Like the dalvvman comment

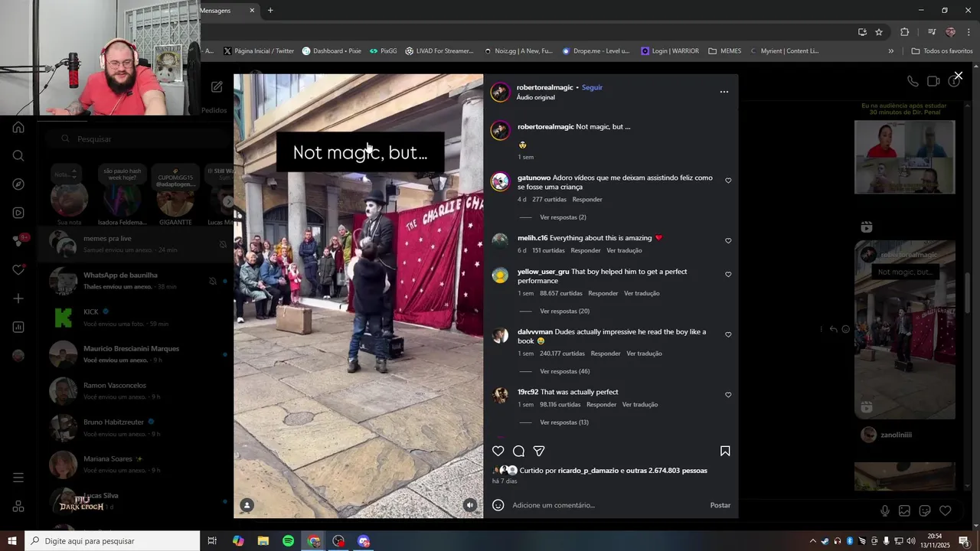pos(728,334)
